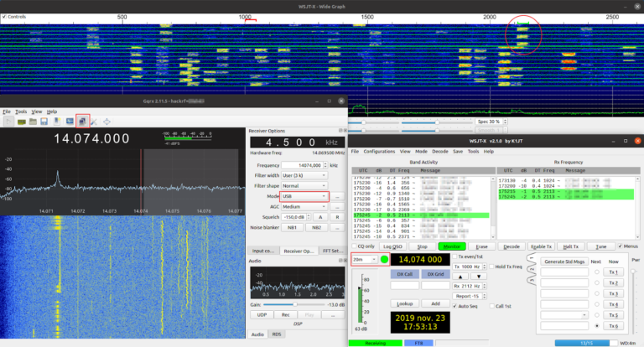Close the Audio dock panel
This screenshot has height=347, width=644.
pos(345,261)
